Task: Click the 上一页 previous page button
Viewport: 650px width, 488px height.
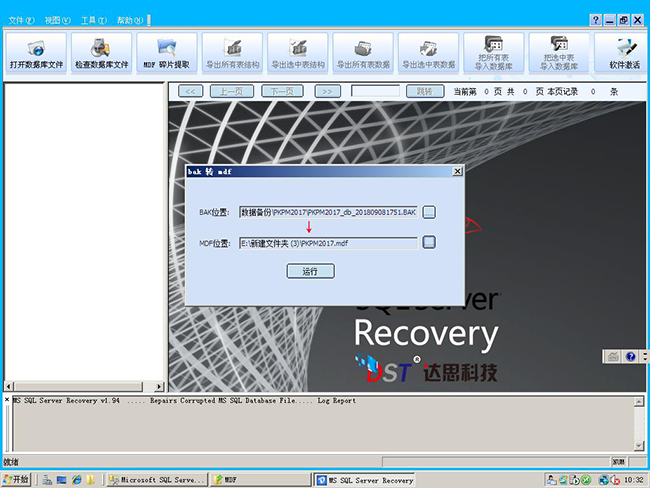Action: 232,91
